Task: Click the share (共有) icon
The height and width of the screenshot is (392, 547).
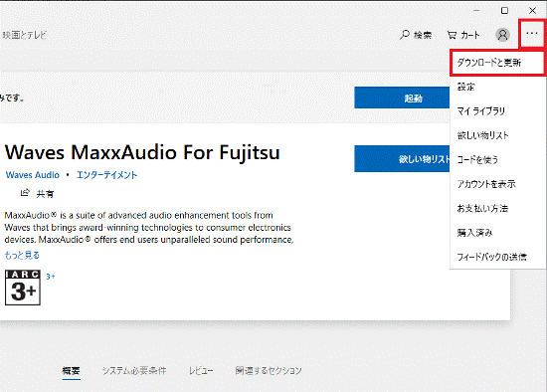Action: click(x=25, y=193)
